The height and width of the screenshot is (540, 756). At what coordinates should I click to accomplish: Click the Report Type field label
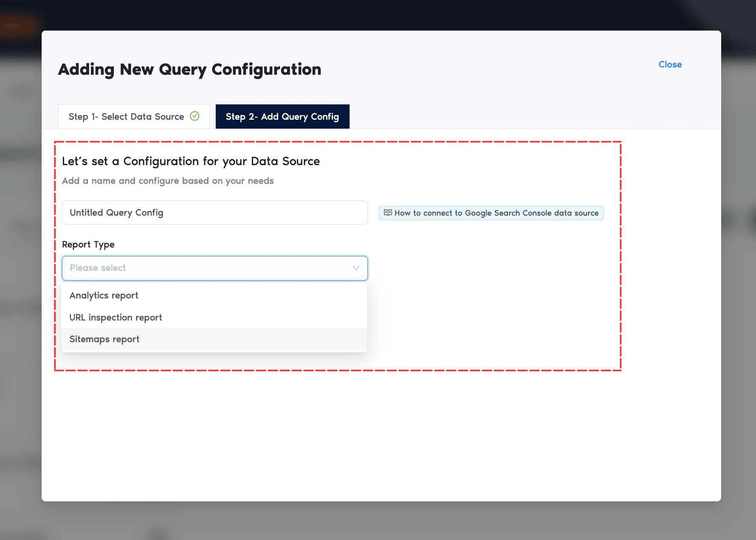tap(88, 245)
